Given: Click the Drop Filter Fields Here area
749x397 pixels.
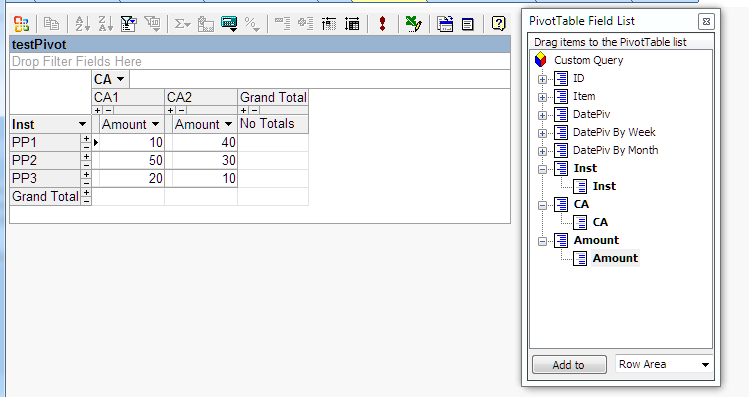Looking at the screenshot, I should point(260,61).
